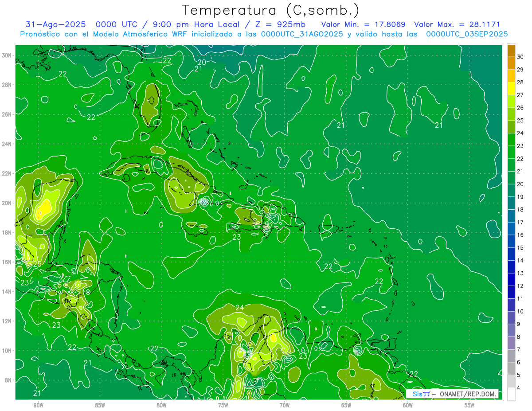
Task: Click latitude axis label "14N"
Action: click(7, 292)
